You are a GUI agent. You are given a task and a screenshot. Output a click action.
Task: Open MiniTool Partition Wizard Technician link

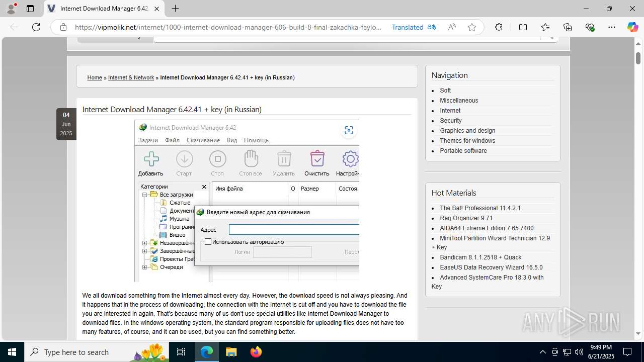tap(491, 243)
